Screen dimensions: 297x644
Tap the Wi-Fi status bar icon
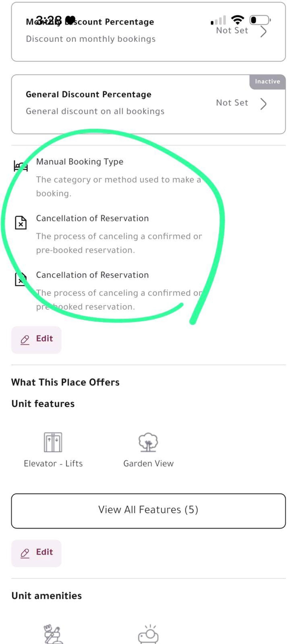237,20
